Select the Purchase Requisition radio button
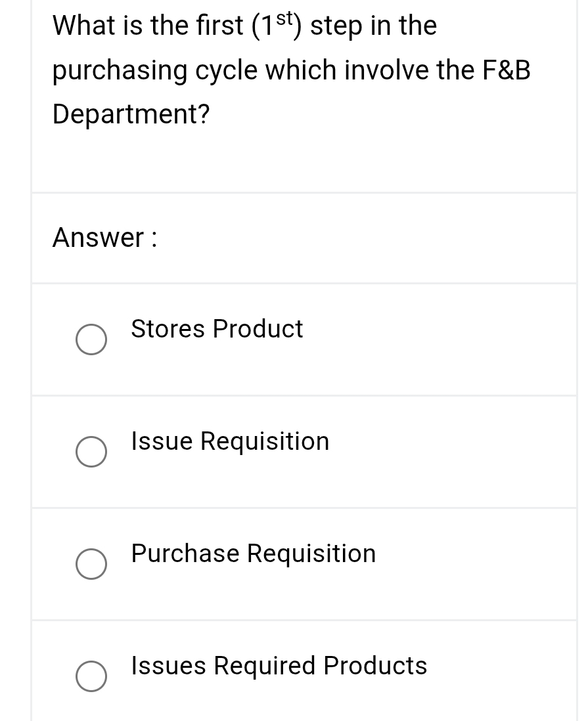Image resolution: width=588 pixels, height=721 pixels. click(x=91, y=564)
